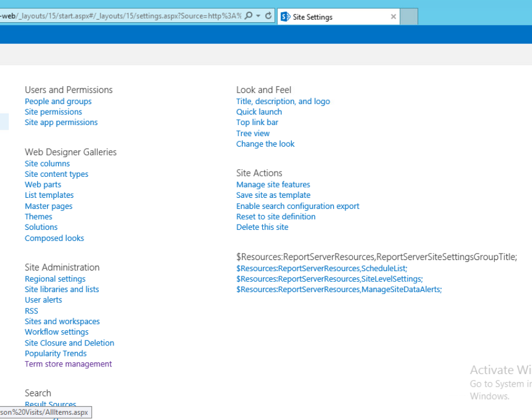Open Site permissions settings
532x420 pixels.
(53, 112)
